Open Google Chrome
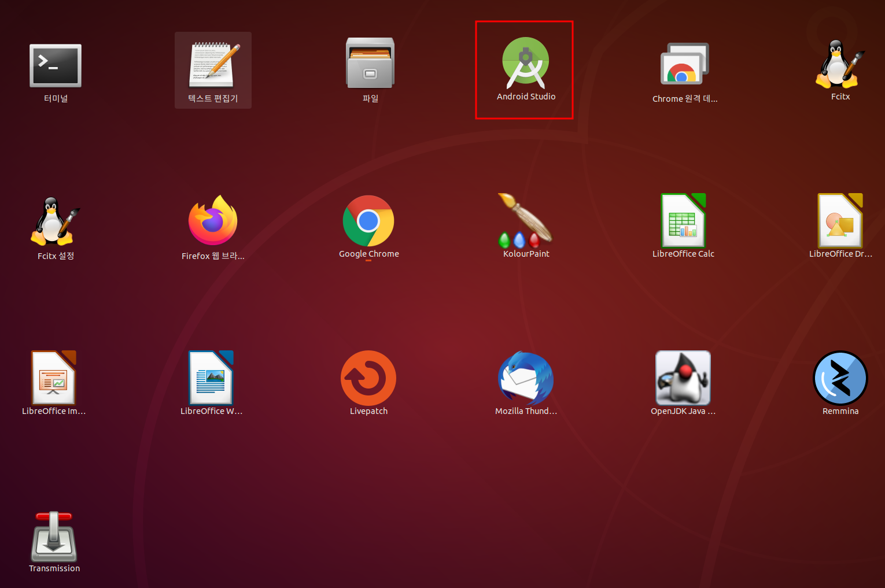Screen dimensions: 885x588 [x=368, y=221]
